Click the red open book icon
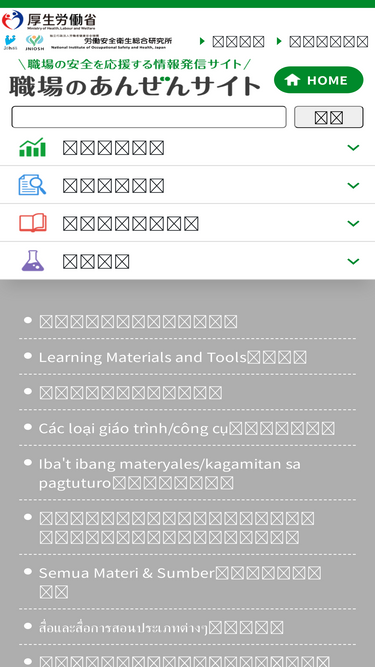Screen dimensions: 375x667 32,223
